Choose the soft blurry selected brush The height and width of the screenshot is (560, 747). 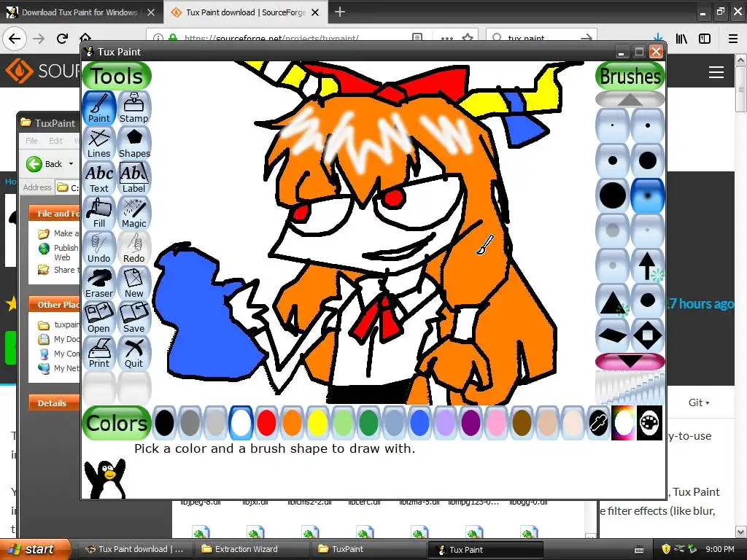[648, 195]
